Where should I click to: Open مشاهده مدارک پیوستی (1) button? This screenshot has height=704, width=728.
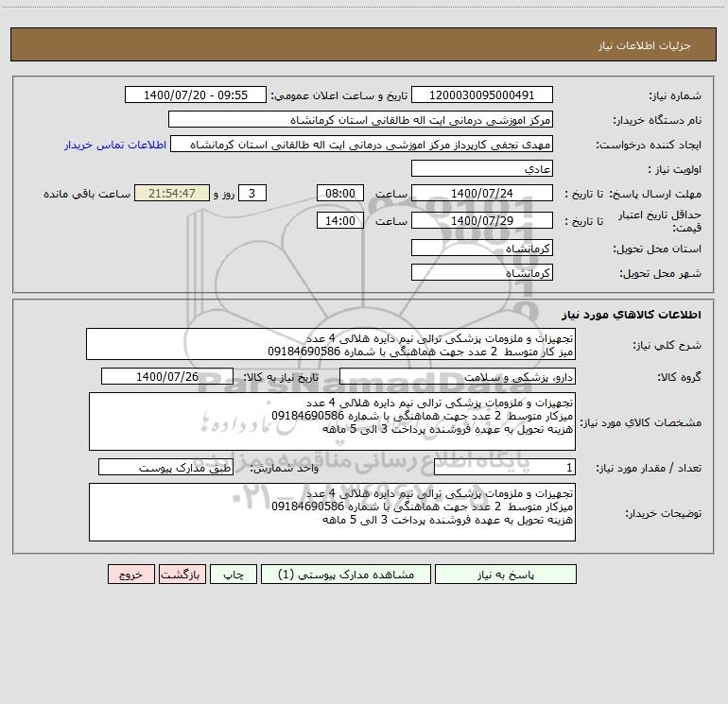pyautogui.click(x=346, y=575)
